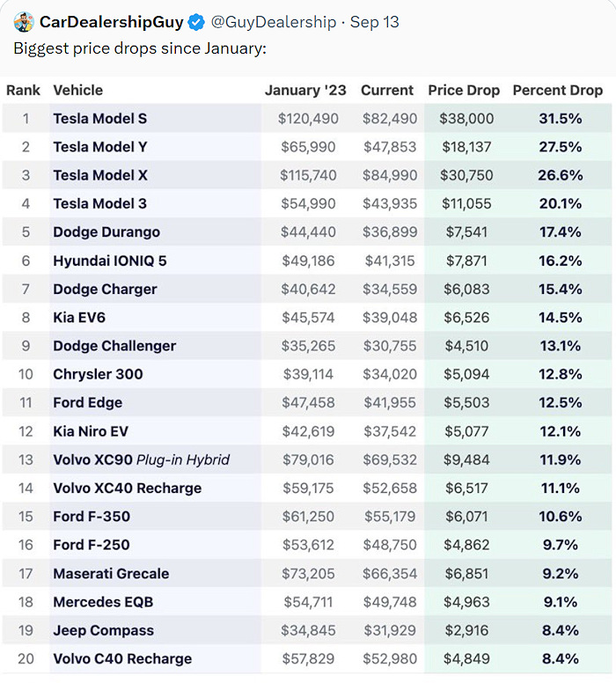Click the Volvo C40 Recharge row name
The height and width of the screenshot is (683, 616).
tap(122, 658)
